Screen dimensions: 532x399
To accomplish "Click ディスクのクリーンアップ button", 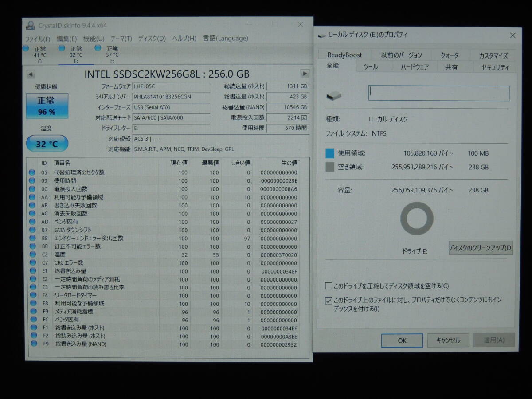I will click(481, 248).
